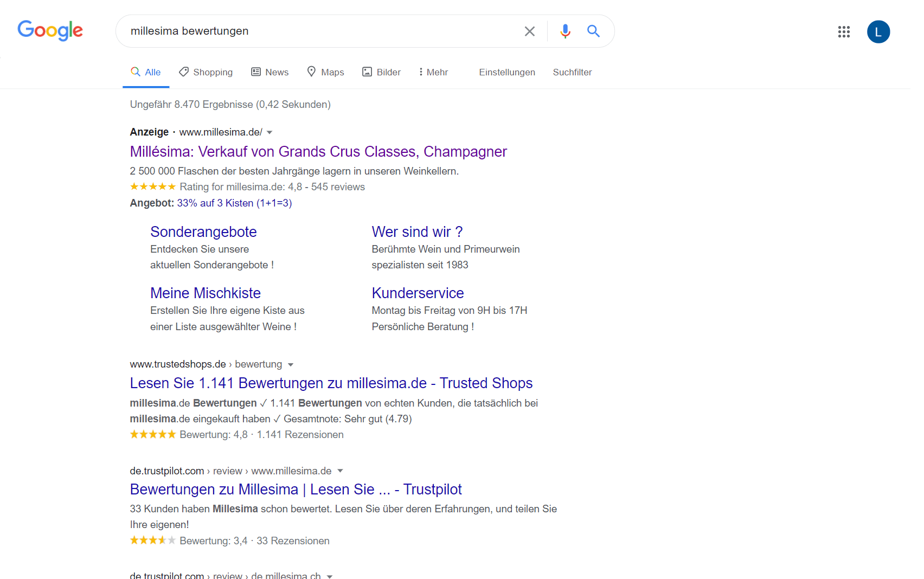Switch to the News tab

click(x=269, y=72)
